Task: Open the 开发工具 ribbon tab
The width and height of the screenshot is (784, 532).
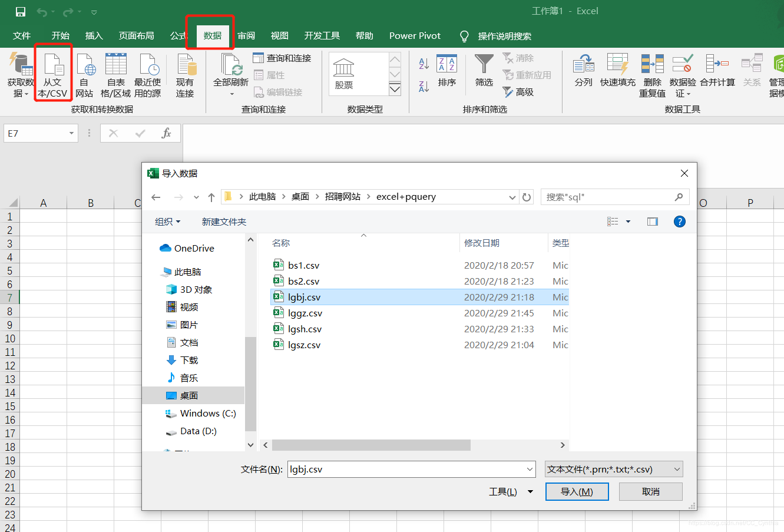Action: (322, 36)
